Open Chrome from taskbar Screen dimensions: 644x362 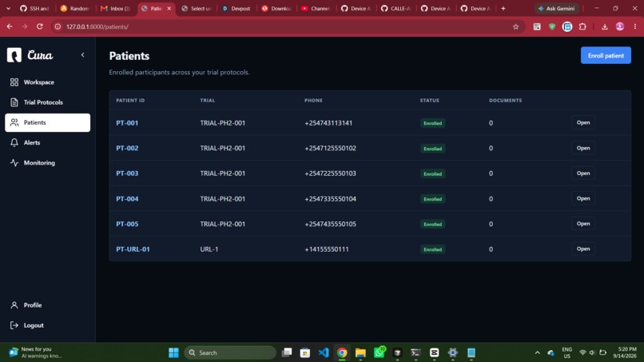342,352
